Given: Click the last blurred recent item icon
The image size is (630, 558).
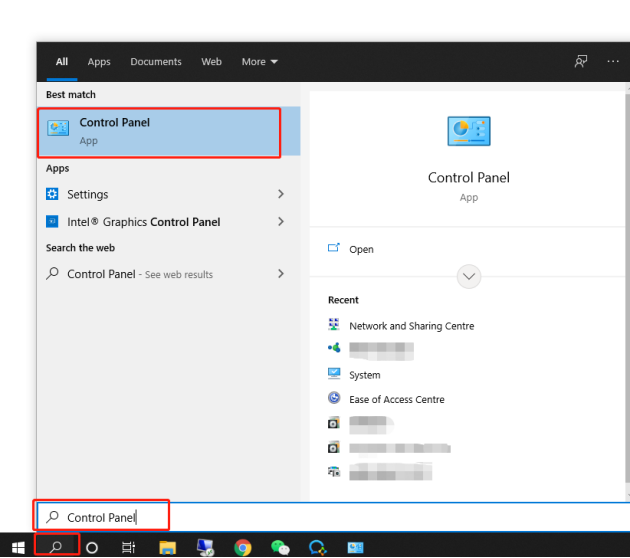Looking at the screenshot, I should [334, 471].
